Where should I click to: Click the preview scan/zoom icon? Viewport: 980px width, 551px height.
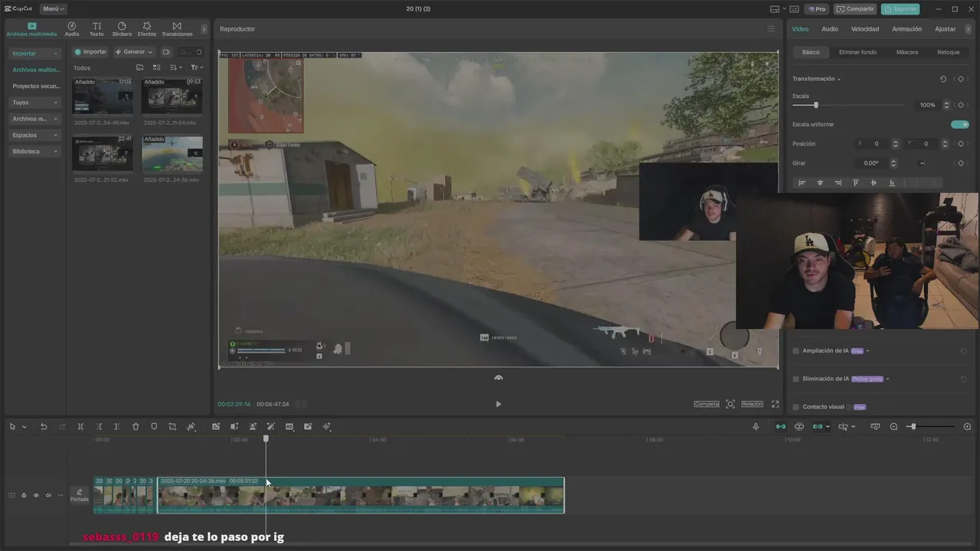730,404
